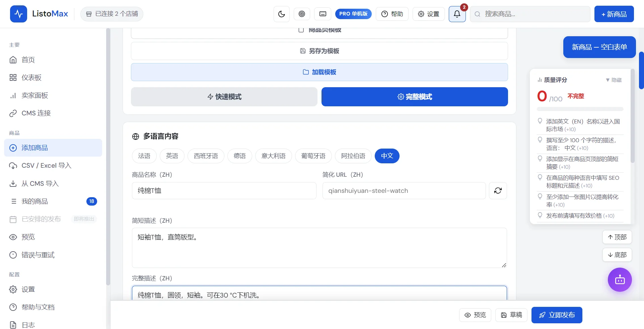Select 添加商品 in sidebar

coord(53,148)
